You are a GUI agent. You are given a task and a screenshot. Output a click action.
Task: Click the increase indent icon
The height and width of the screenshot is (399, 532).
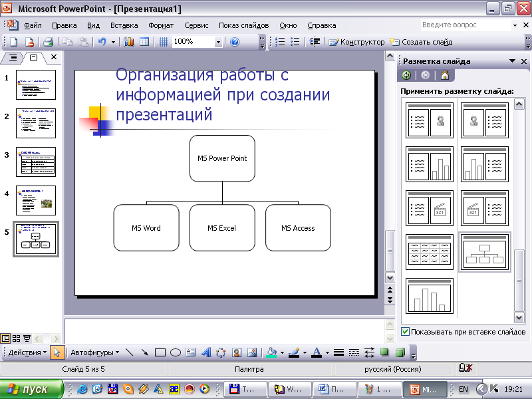click(315, 42)
